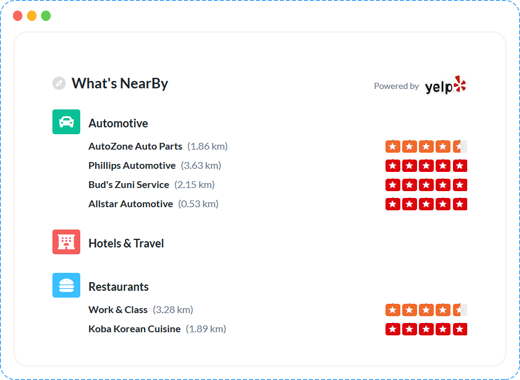Click the green Automotive car icon
The height and width of the screenshot is (380, 520).
(x=66, y=122)
